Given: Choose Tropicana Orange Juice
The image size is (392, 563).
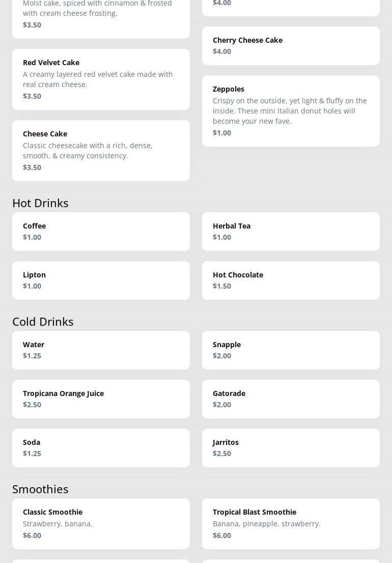Looking at the screenshot, I should 101,399.
